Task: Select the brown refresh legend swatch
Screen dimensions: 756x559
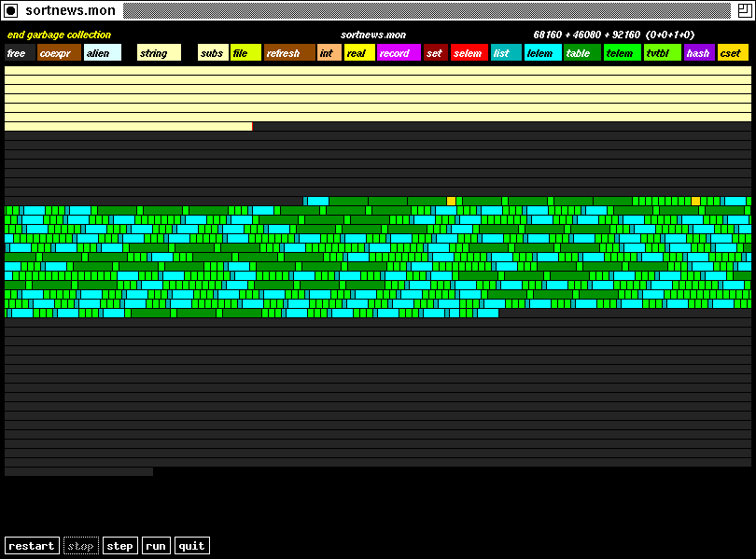Action: [x=289, y=53]
